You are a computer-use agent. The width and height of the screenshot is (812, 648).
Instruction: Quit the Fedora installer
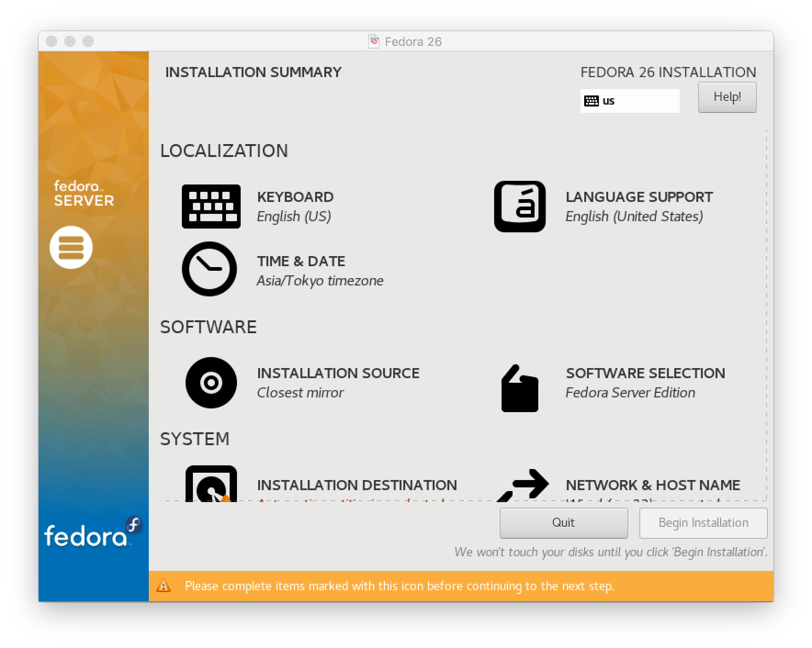click(x=564, y=523)
